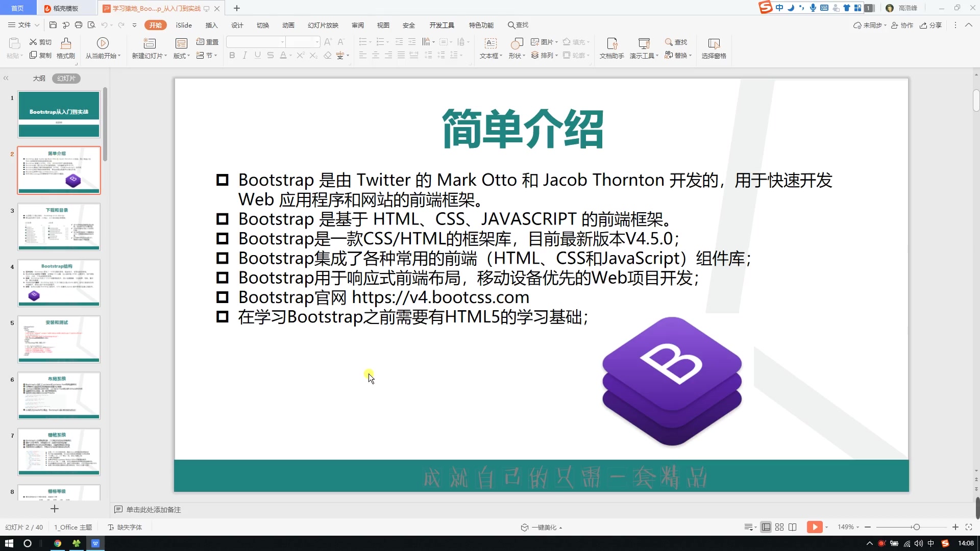Click the Redo arrow icon

click(121, 25)
